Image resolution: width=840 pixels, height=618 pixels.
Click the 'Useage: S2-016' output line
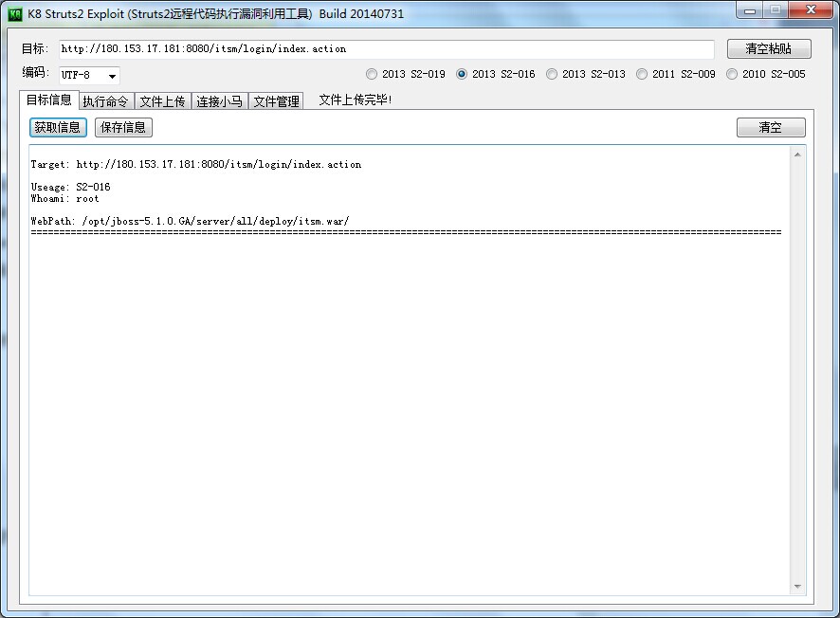click(x=71, y=187)
